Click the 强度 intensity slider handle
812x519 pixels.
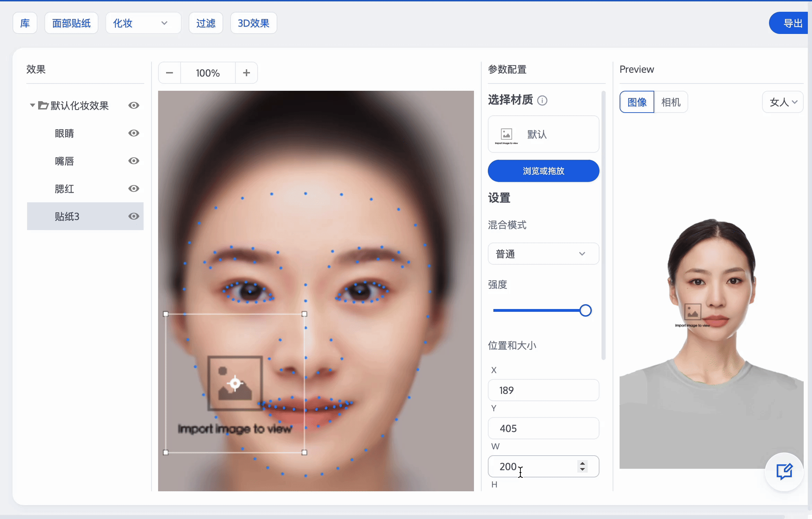point(586,310)
